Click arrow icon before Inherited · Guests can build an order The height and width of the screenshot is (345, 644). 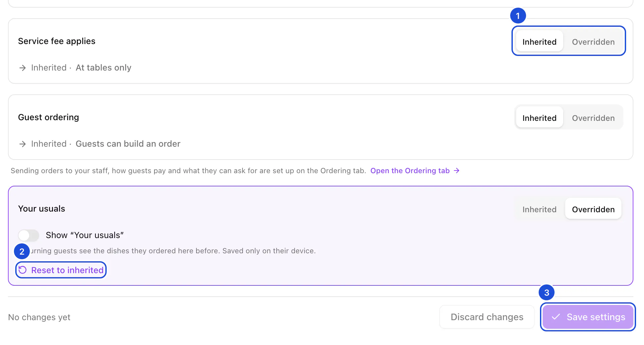click(x=23, y=144)
